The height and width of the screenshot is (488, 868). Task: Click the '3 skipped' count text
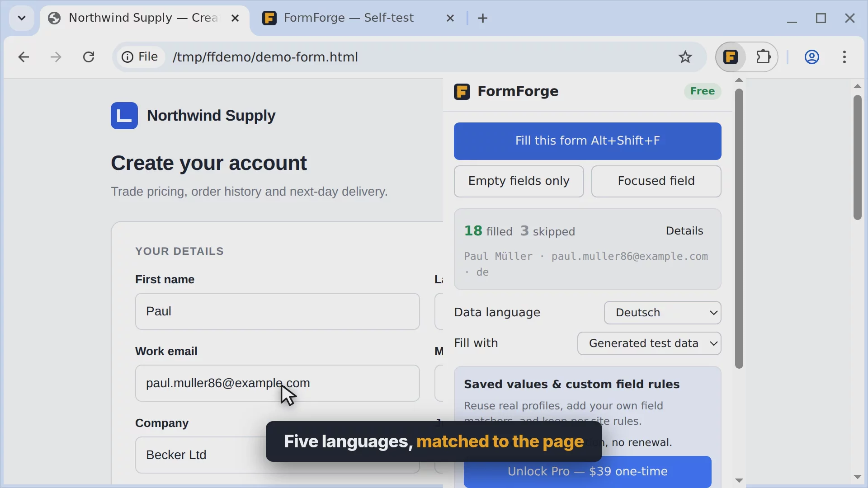(547, 231)
